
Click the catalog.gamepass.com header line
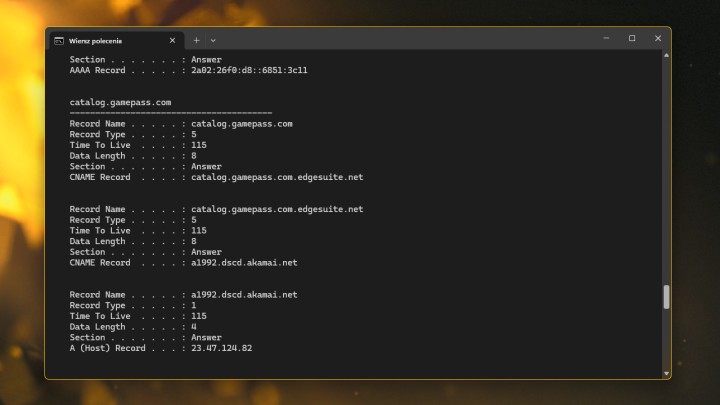[120, 102]
